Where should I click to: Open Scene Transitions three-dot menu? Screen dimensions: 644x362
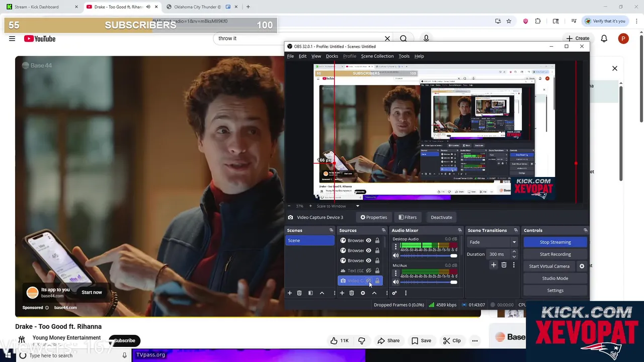point(514,265)
